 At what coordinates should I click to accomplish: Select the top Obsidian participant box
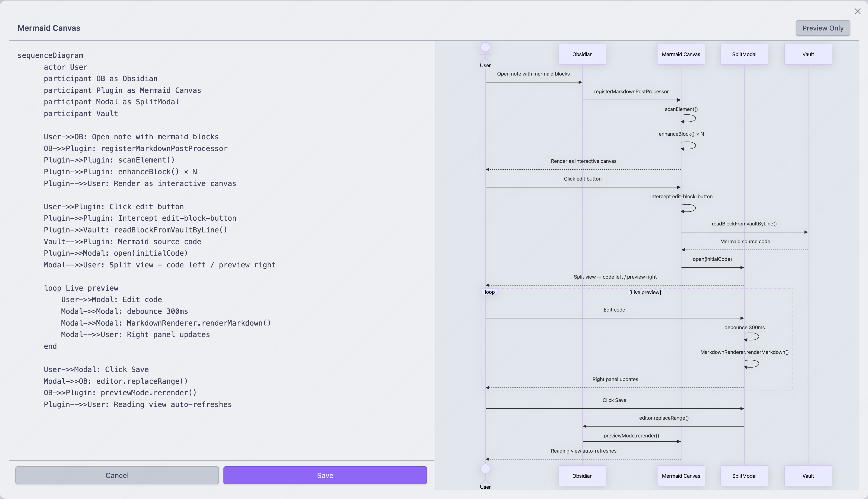(x=582, y=54)
